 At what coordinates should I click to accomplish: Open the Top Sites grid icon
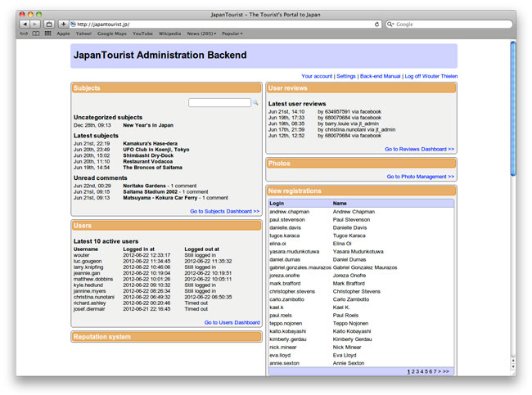pyautogui.click(x=47, y=34)
